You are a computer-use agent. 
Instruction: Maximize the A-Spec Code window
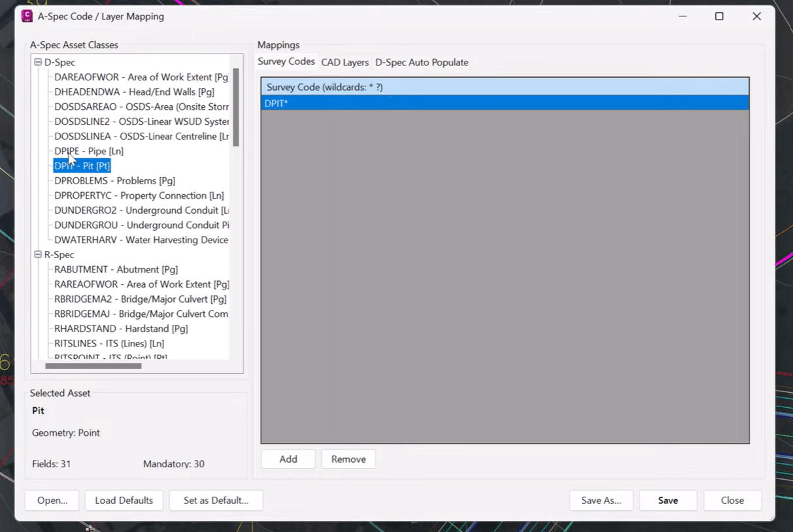[719, 16]
